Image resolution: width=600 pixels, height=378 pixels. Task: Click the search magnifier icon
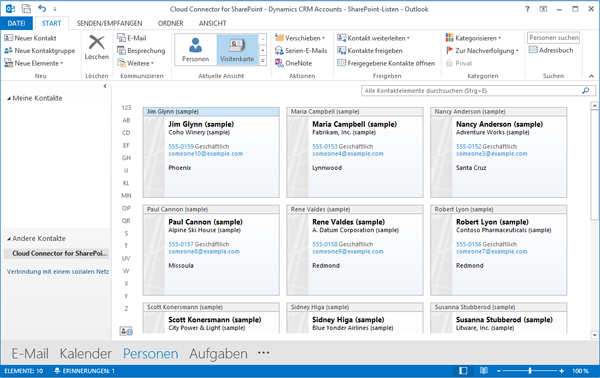[585, 91]
